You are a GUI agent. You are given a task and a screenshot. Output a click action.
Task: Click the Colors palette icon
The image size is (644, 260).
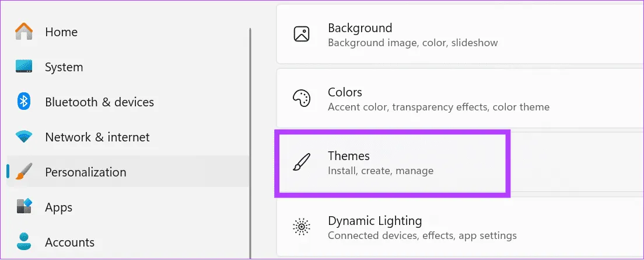point(302,99)
